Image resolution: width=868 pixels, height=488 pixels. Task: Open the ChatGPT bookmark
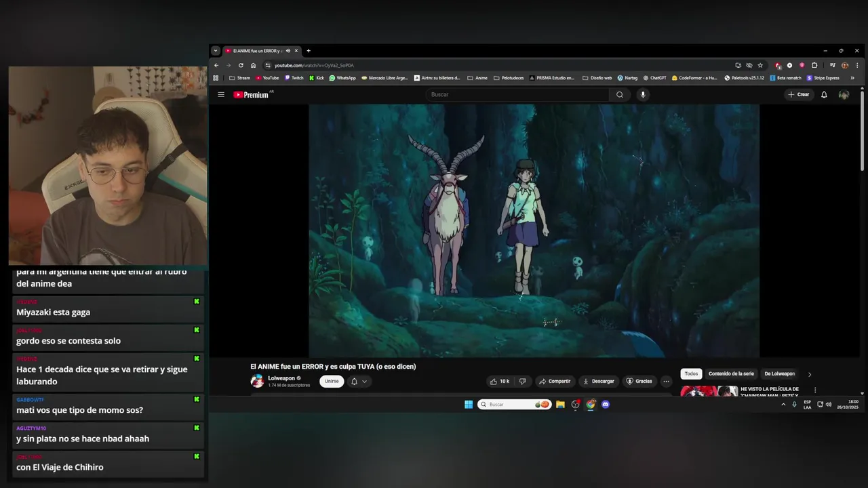[x=654, y=78]
